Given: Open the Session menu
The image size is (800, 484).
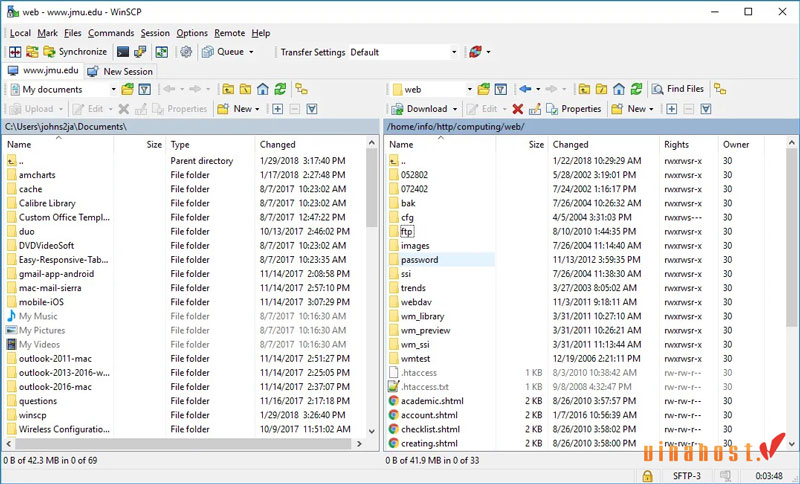Looking at the screenshot, I should pos(155,33).
